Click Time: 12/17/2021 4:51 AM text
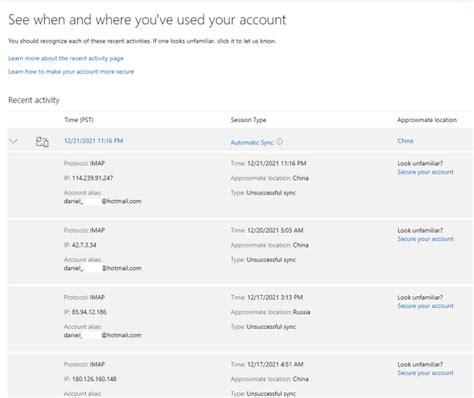This screenshot has height=398, width=474. pyautogui.click(x=267, y=364)
